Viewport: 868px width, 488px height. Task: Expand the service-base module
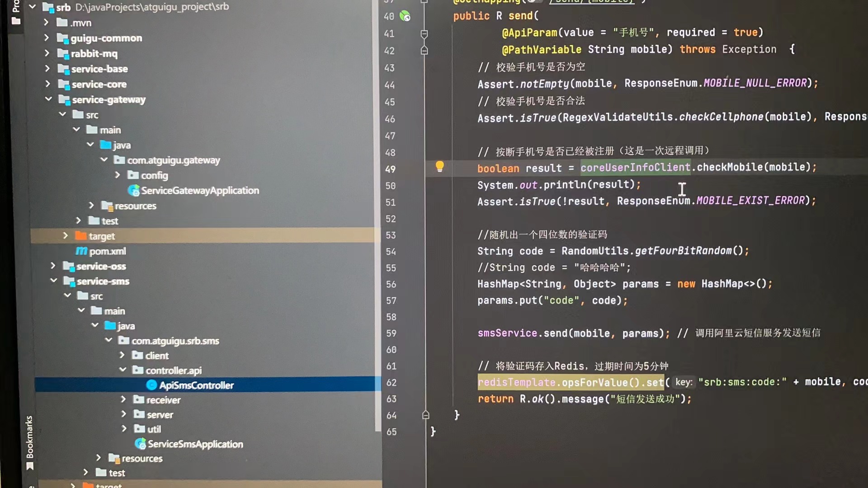(x=47, y=69)
